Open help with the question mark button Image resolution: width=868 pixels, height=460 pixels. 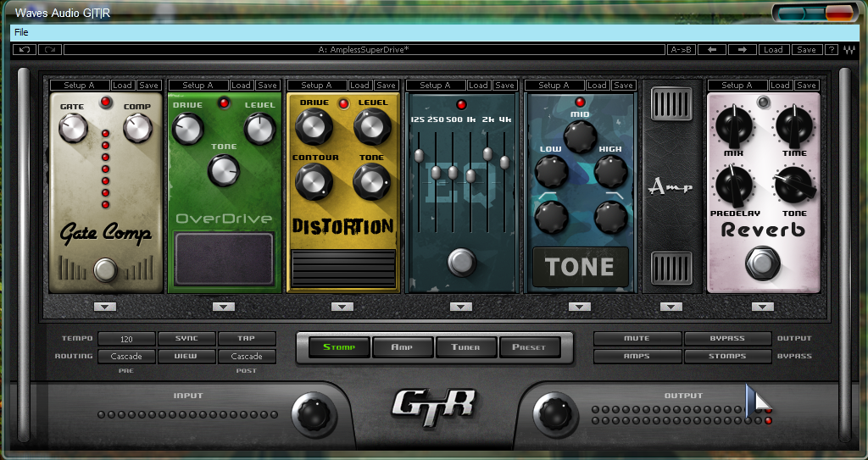[x=831, y=50]
